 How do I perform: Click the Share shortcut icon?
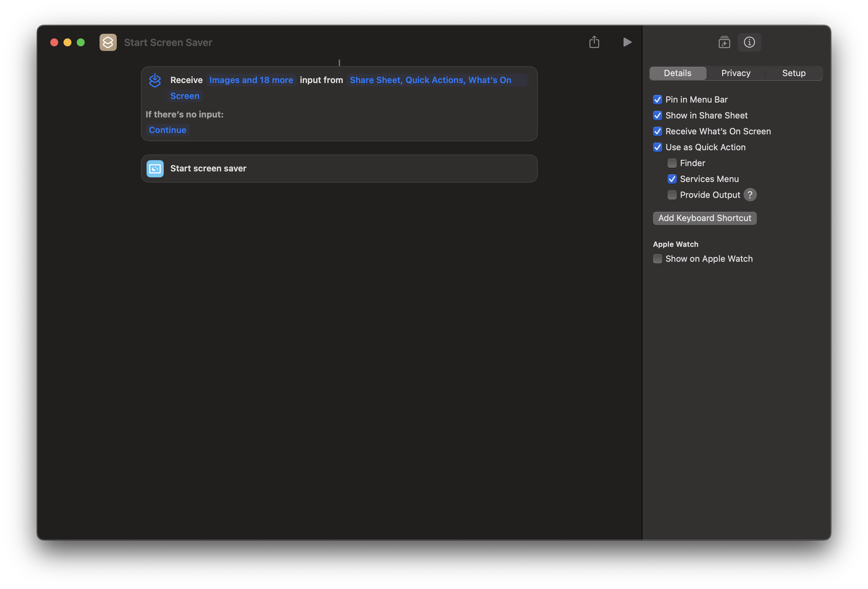[x=594, y=42]
